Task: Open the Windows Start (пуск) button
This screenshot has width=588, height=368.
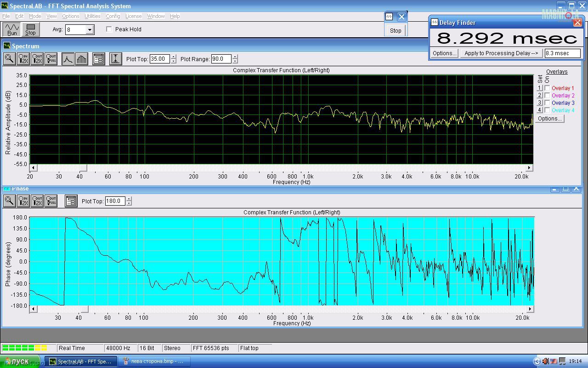Action: pos(20,361)
